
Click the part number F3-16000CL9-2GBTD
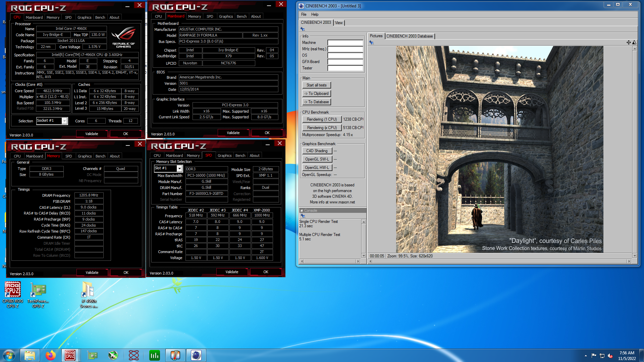tap(206, 193)
